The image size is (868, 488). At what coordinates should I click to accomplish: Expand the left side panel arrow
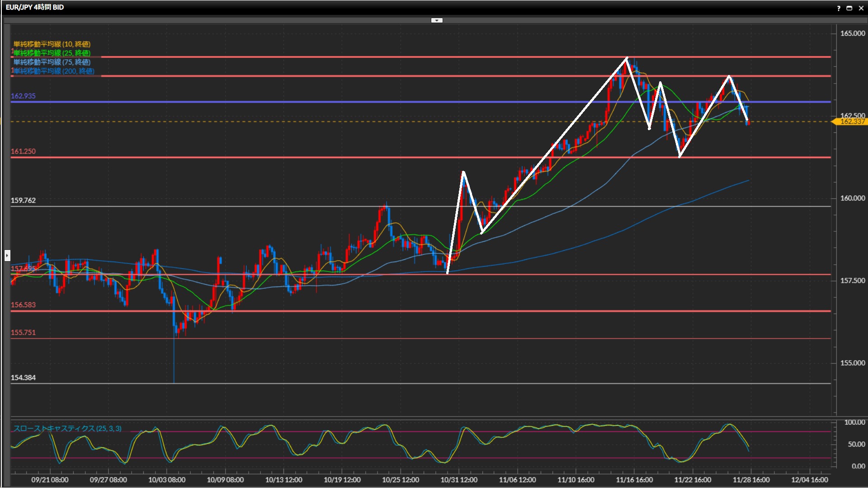7,256
